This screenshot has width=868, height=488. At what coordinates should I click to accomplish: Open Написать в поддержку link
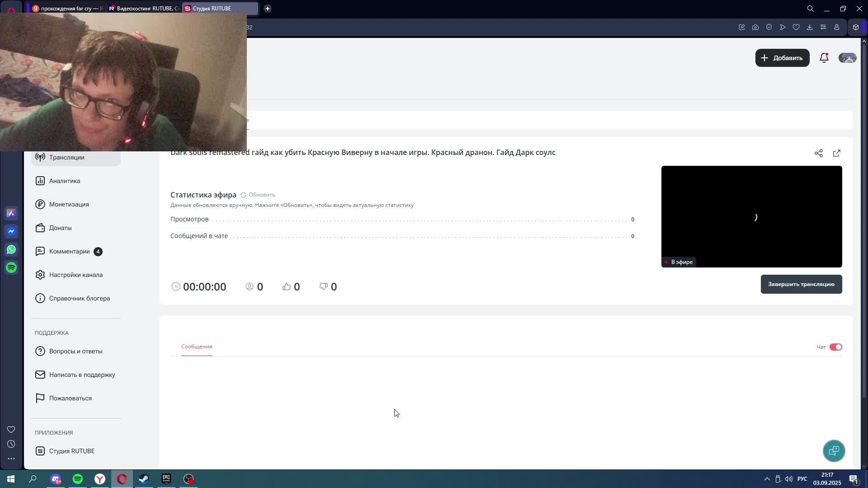82,375
